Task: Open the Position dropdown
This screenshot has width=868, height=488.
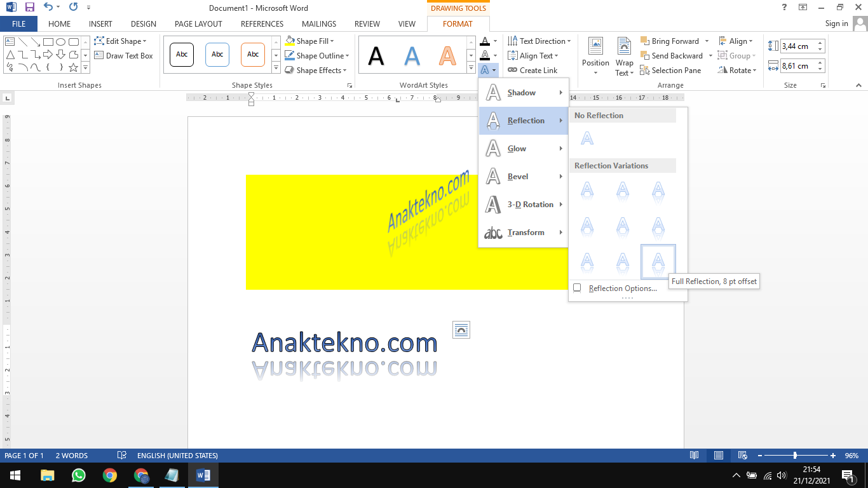Action: click(595, 56)
